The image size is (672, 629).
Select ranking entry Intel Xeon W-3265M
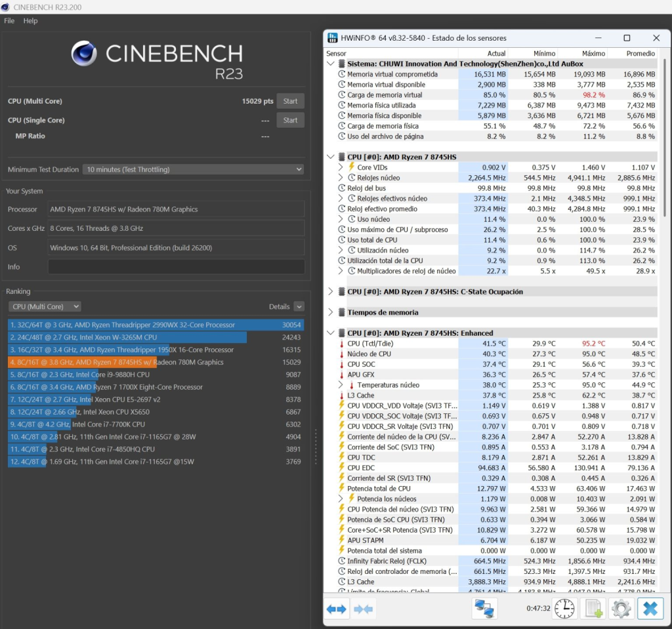coord(156,337)
